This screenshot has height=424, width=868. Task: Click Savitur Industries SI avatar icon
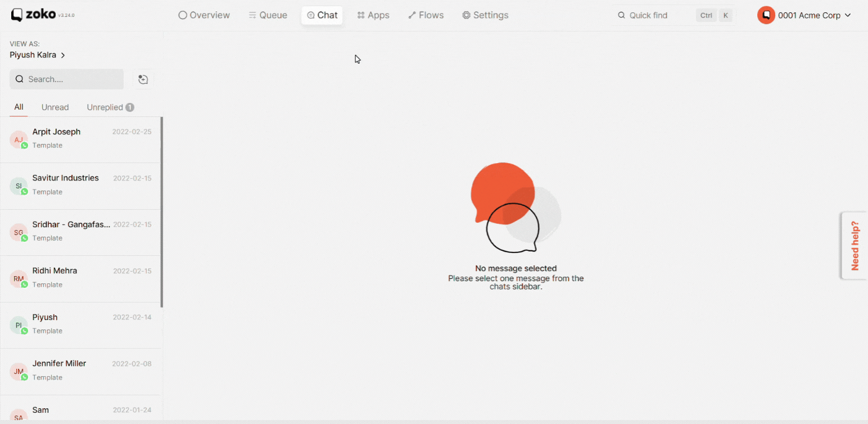coord(19,186)
